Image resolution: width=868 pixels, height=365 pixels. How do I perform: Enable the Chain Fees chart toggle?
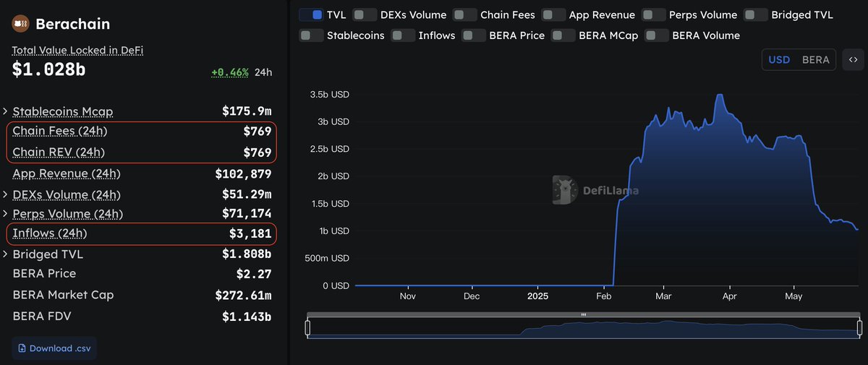click(465, 14)
